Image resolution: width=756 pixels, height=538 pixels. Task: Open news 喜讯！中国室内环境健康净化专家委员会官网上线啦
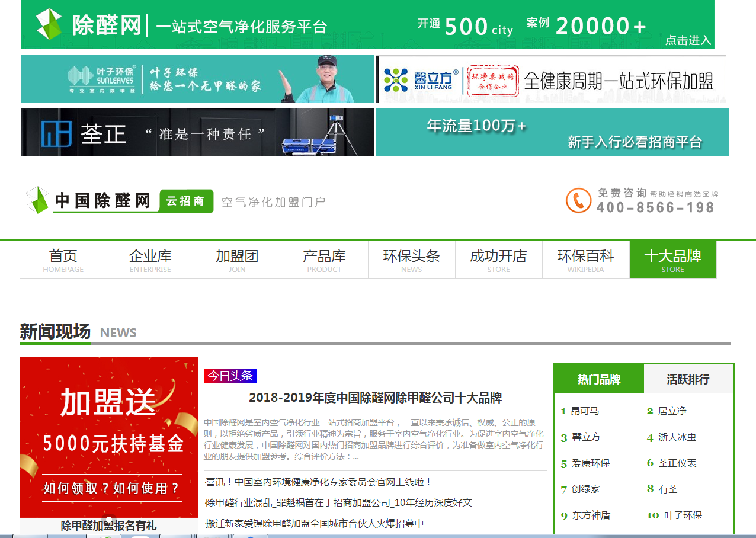[319, 482]
